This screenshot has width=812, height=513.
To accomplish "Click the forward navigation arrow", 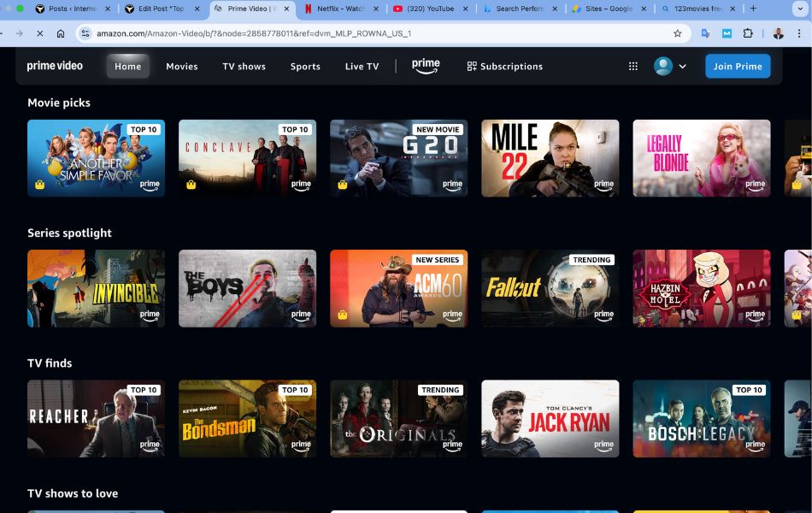I will click(19, 33).
